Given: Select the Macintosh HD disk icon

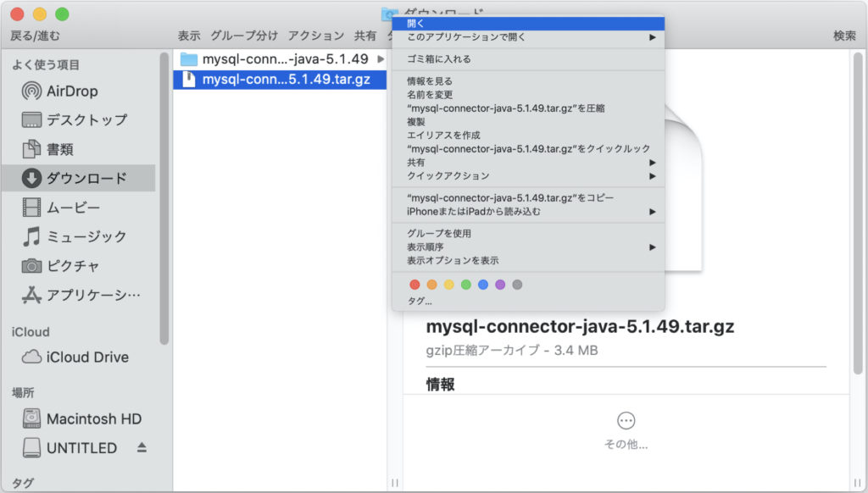Looking at the screenshot, I should [x=31, y=418].
